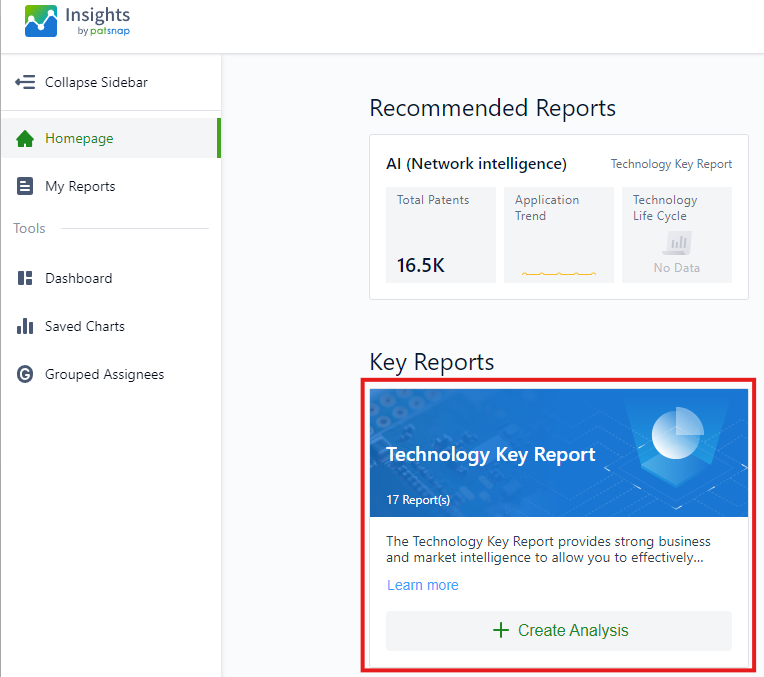Click the Grouped Assignees G icon

[x=25, y=375]
